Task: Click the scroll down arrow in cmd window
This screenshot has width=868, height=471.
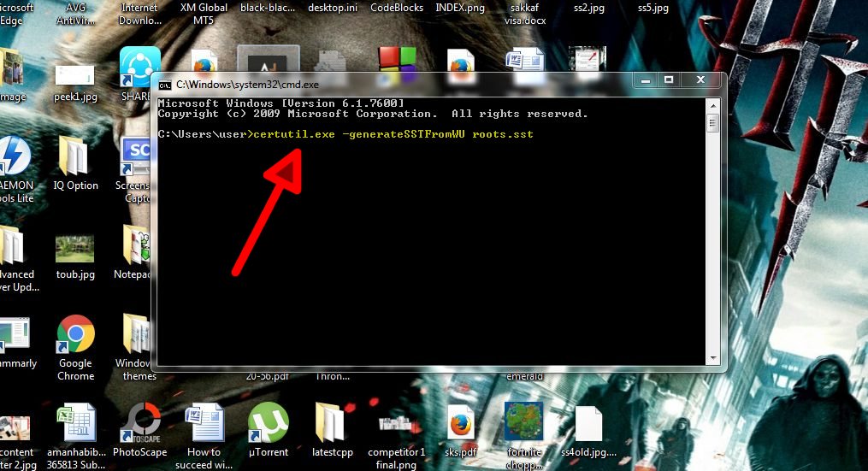Action: tap(713, 358)
